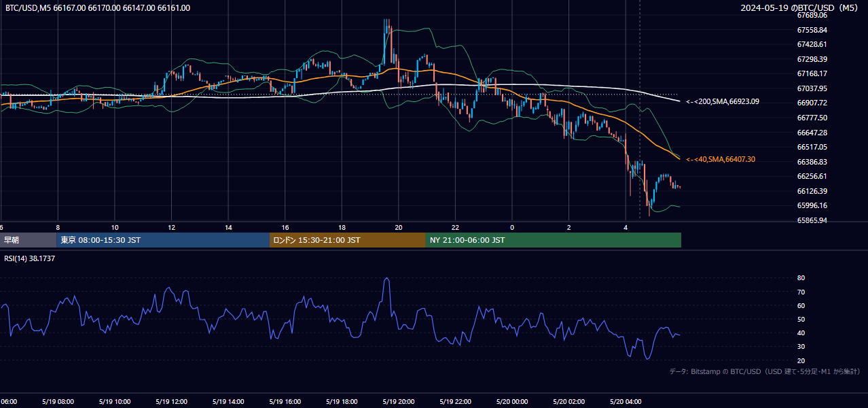Select the 東京 08:00-15:30 JST session bar
The width and height of the screenshot is (868, 408).
(163, 240)
